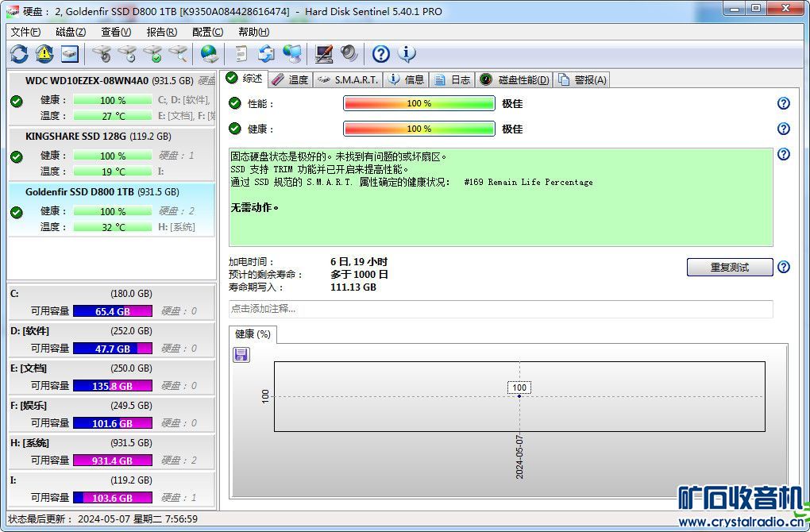Click the blue Refresh arrows toolbar icon
The image size is (810, 532).
coord(19,54)
